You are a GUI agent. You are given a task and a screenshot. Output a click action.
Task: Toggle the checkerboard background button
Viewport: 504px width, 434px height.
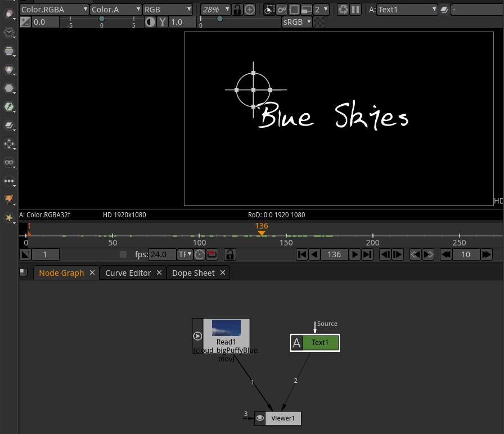(319, 22)
